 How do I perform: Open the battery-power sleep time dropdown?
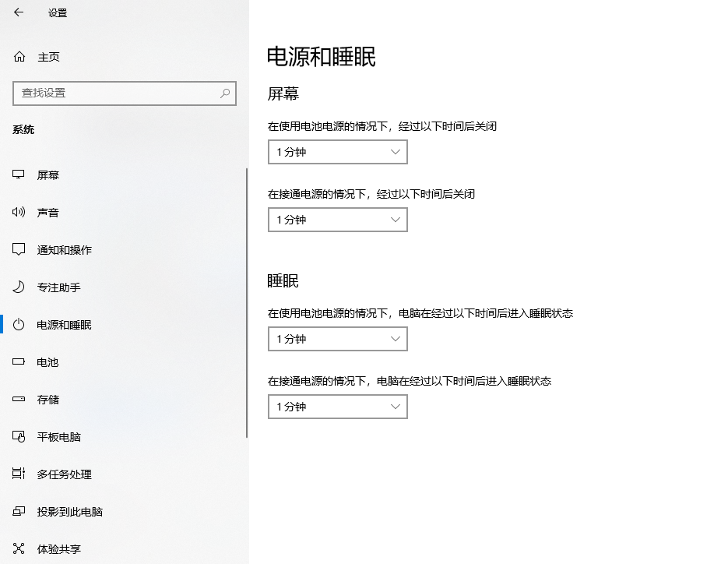click(x=337, y=339)
